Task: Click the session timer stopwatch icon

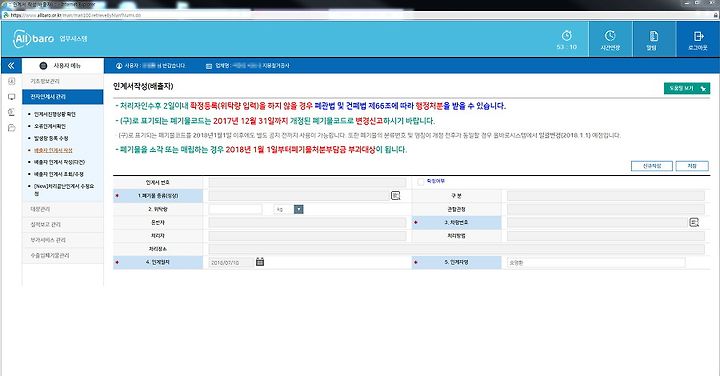Action: point(567,35)
